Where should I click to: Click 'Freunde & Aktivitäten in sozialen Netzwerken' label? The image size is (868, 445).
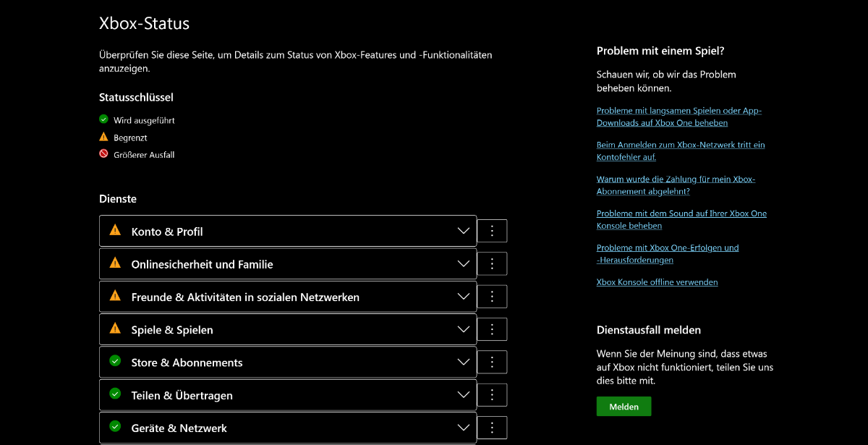[x=245, y=297]
